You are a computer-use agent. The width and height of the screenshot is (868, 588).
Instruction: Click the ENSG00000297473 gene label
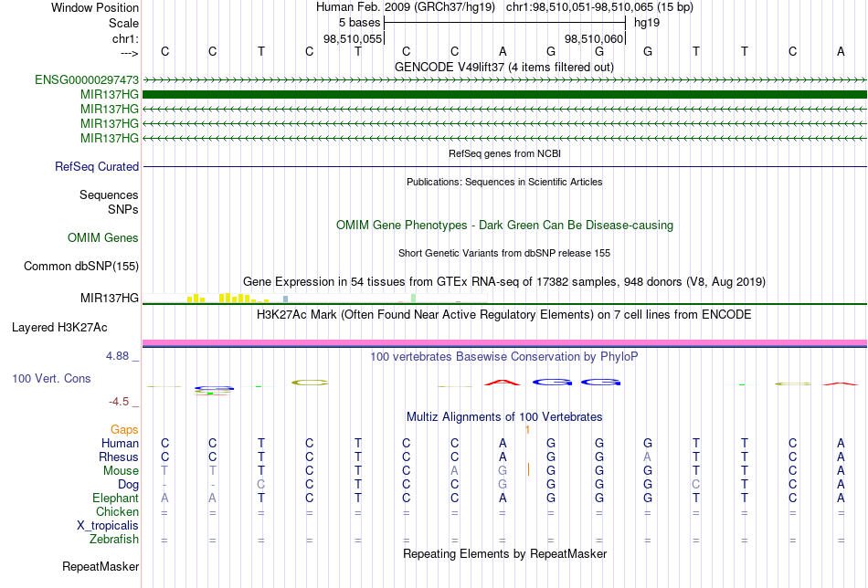pyautogui.click(x=87, y=79)
